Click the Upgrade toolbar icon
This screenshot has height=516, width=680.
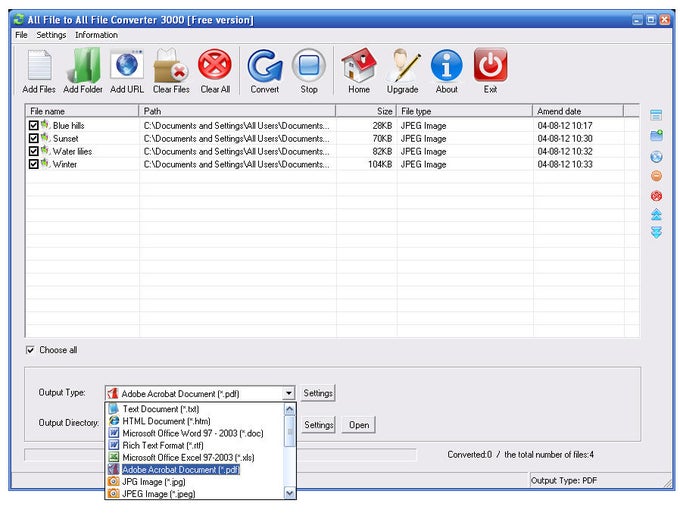point(403,65)
